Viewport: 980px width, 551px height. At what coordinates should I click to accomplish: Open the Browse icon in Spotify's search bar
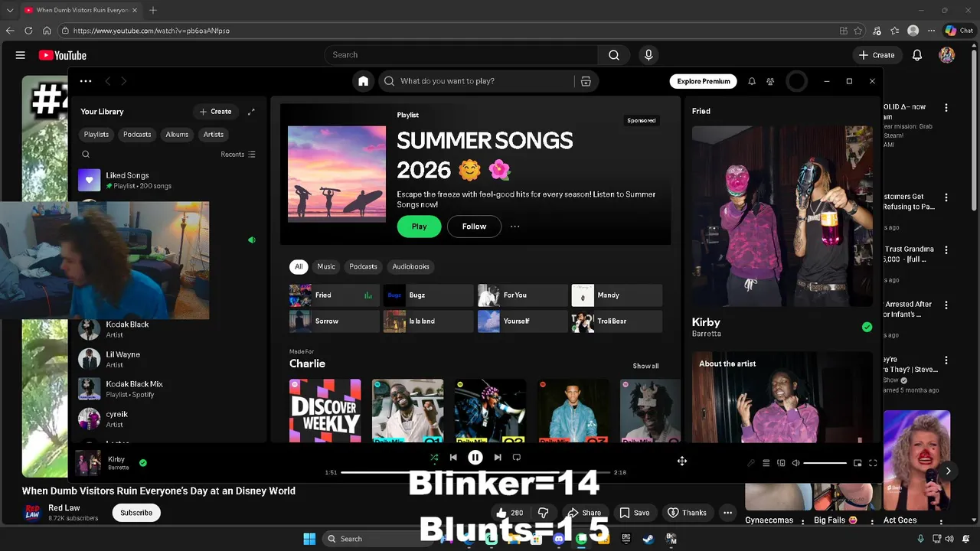(586, 81)
